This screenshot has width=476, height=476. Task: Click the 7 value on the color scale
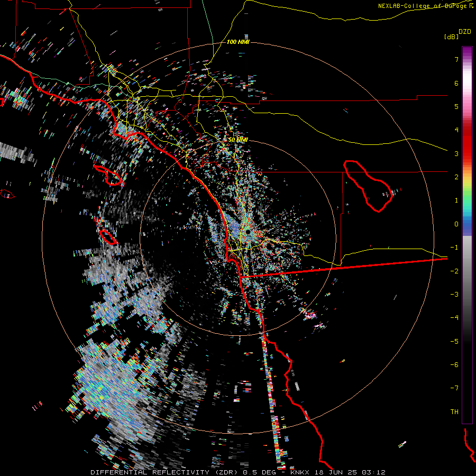[456, 59]
